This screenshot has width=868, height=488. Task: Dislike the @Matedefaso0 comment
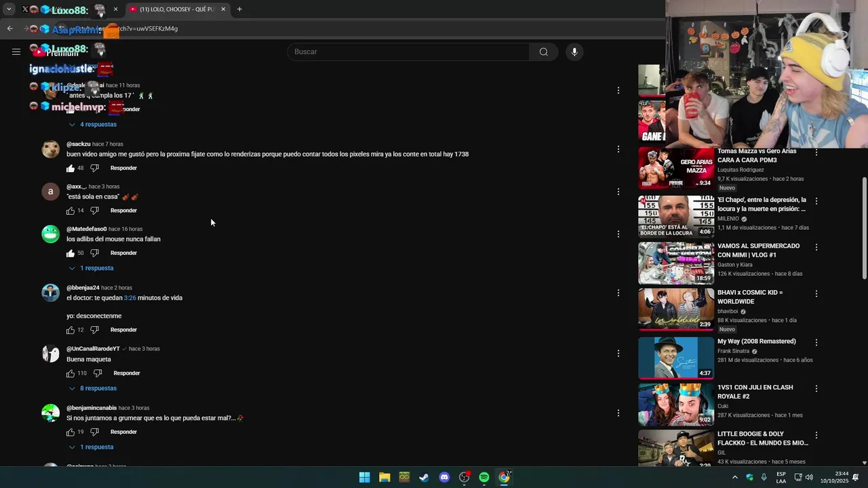[95, 253]
